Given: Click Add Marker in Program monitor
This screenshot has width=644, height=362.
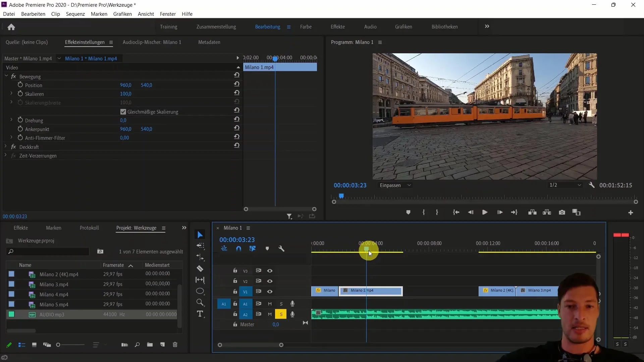Looking at the screenshot, I should [408, 213].
